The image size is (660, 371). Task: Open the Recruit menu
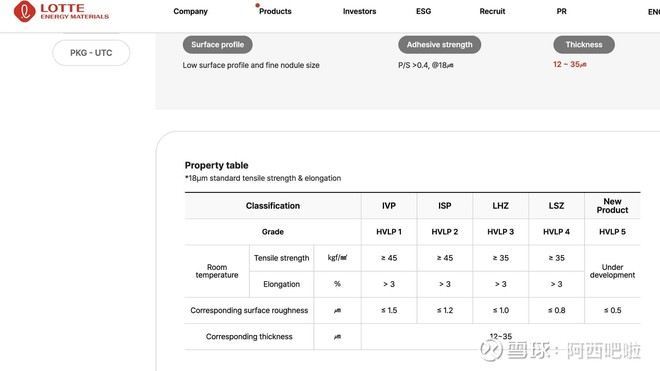pyautogui.click(x=492, y=11)
